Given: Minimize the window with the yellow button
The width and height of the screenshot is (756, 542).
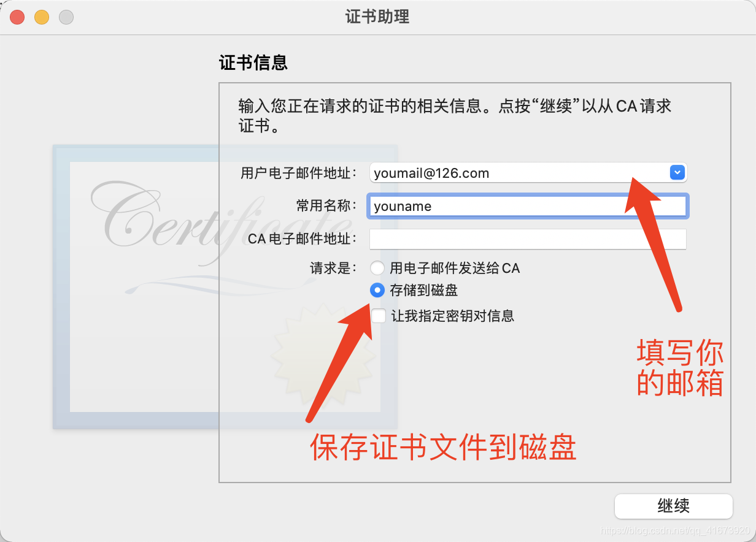Looking at the screenshot, I should tap(42, 17).
